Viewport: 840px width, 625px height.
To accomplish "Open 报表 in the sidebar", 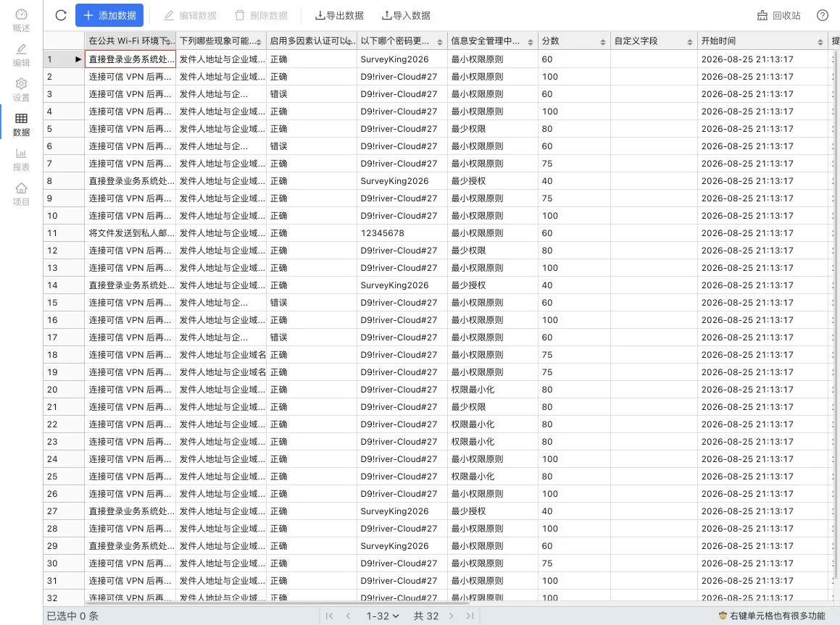I will (22, 159).
